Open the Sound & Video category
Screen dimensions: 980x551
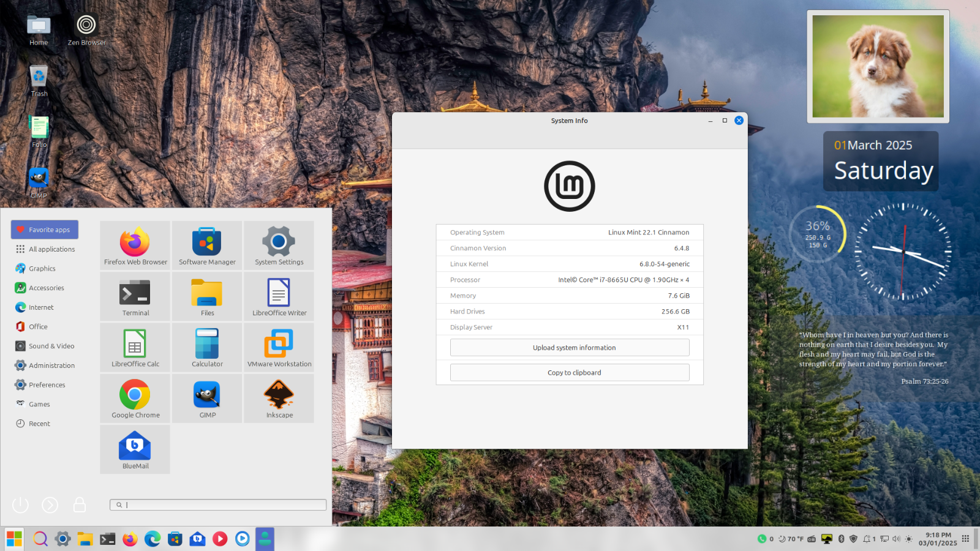click(45, 346)
